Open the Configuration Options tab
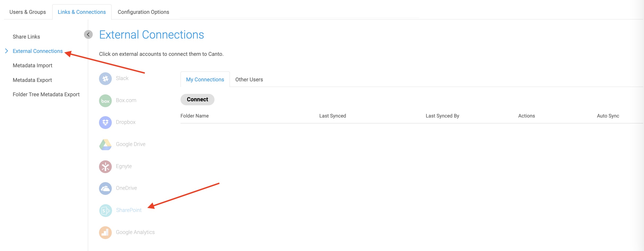 (143, 12)
